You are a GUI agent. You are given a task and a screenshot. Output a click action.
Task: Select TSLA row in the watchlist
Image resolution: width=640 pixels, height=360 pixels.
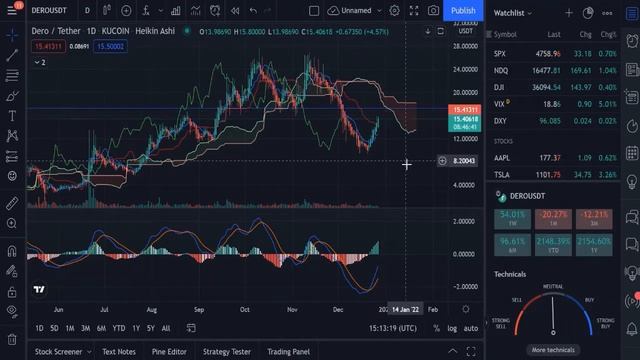click(553, 175)
